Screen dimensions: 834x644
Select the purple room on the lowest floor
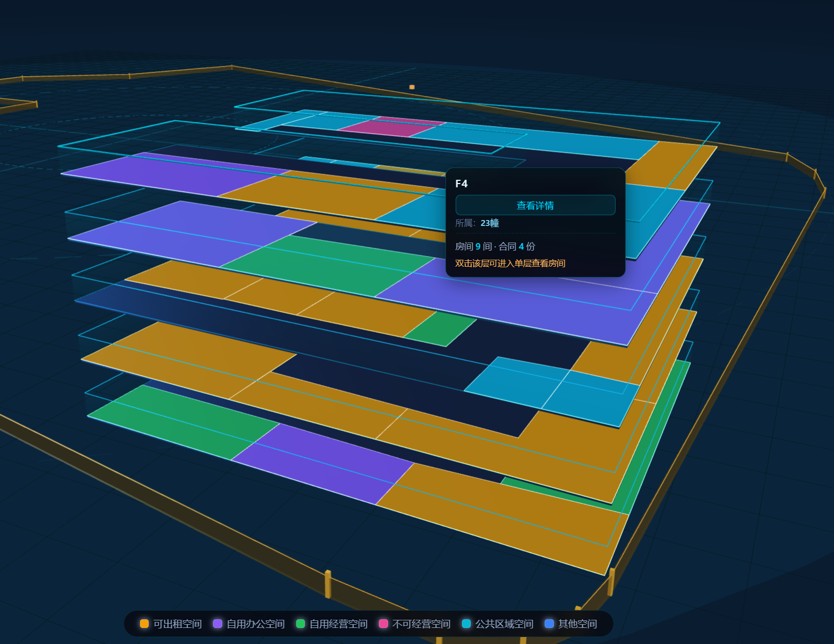coord(322,463)
